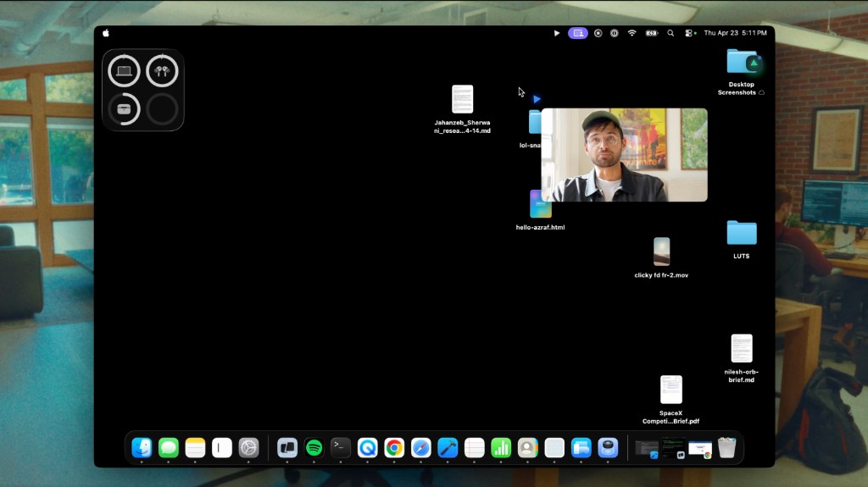
Task: Open Spotlight search in menu bar
Action: [670, 33]
